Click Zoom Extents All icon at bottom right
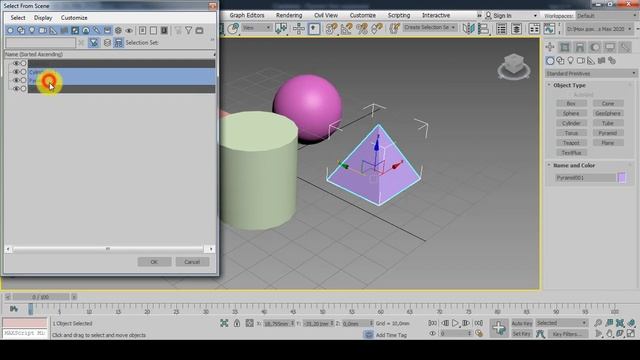This screenshot has width=640, height=360. click(x=631, y=323)
